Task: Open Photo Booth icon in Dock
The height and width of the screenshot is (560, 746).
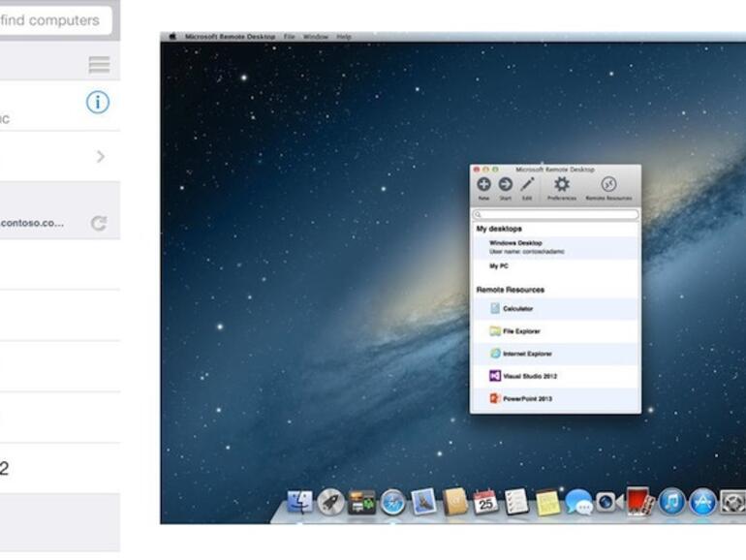Action: 639,502
